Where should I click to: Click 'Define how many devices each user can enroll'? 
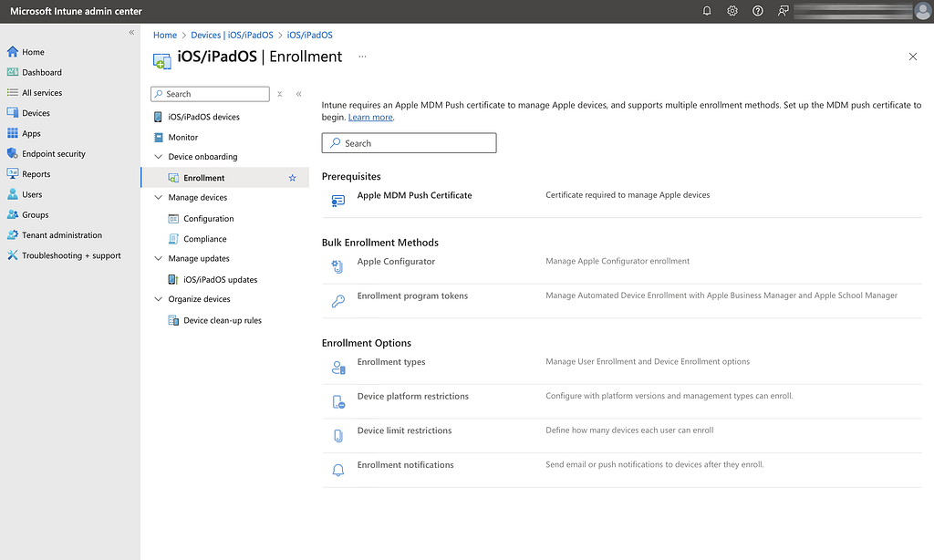[x=629, y=430]
